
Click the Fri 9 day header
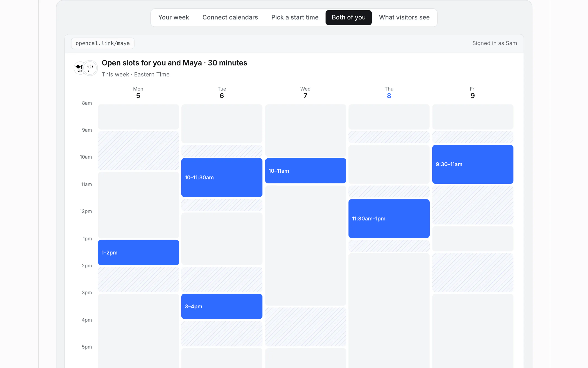[473, 93]
